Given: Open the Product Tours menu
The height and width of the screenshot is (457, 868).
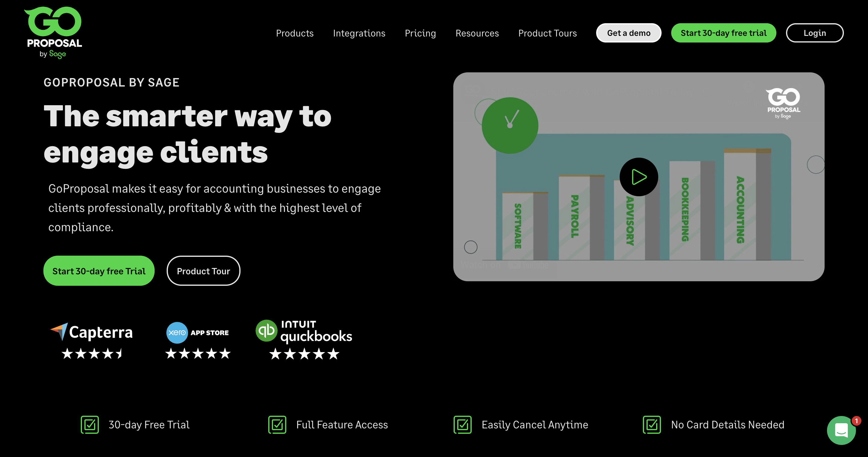Looking at the screenshot, I should [x=547, y=33].
